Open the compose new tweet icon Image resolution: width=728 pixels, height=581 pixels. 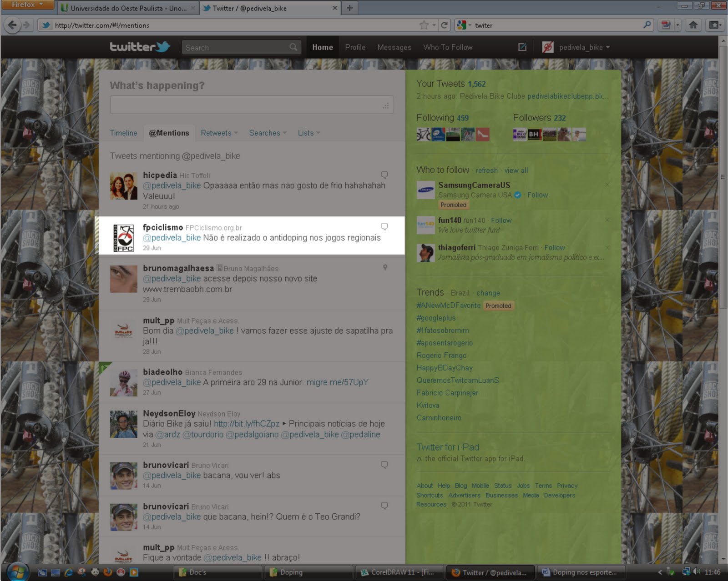(522, 47)
